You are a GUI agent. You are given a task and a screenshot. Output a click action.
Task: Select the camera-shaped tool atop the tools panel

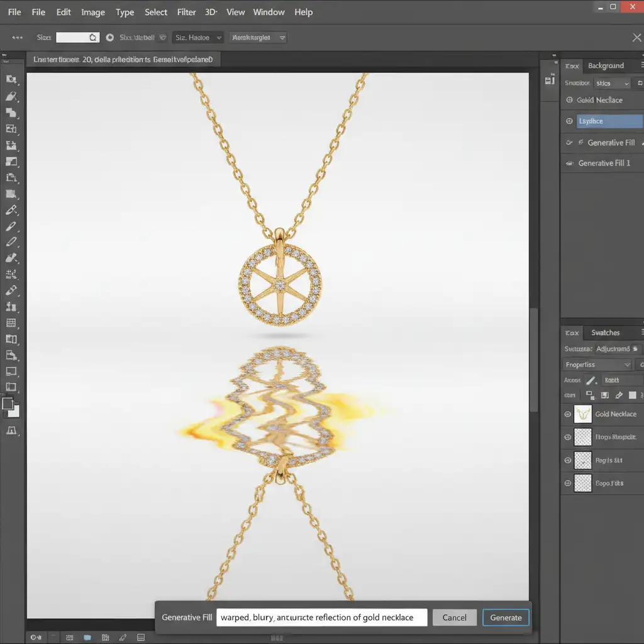pyautogui.click(x=11, y=79)
